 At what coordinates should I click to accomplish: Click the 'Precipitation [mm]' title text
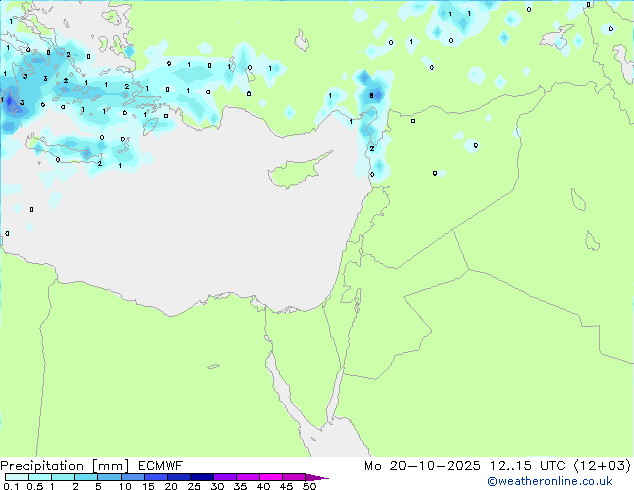[x=64, y=466]
